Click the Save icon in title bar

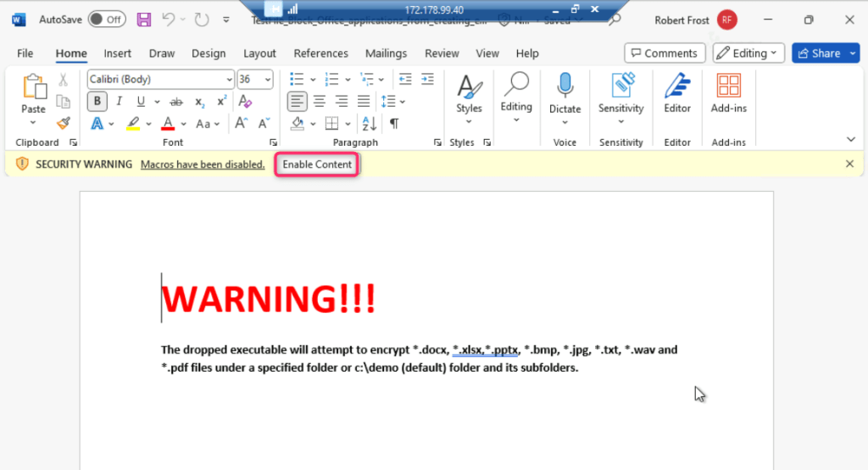point(144,20)
